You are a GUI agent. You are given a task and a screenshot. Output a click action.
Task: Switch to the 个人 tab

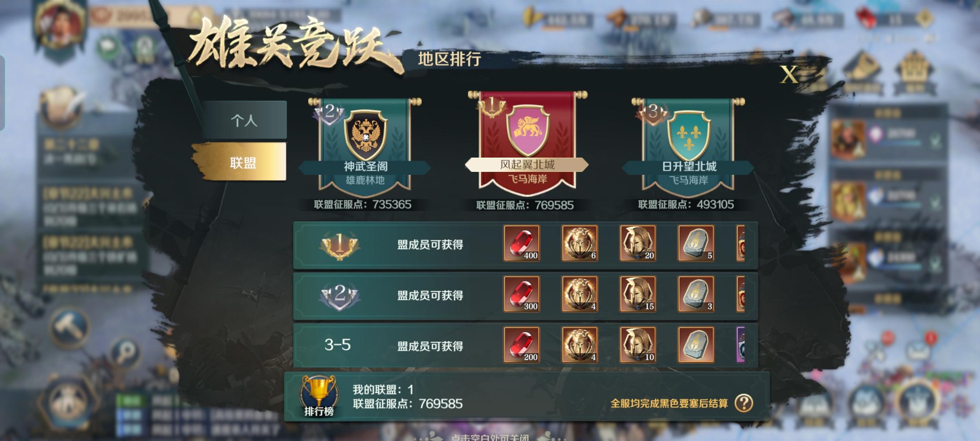coord(244,120)
